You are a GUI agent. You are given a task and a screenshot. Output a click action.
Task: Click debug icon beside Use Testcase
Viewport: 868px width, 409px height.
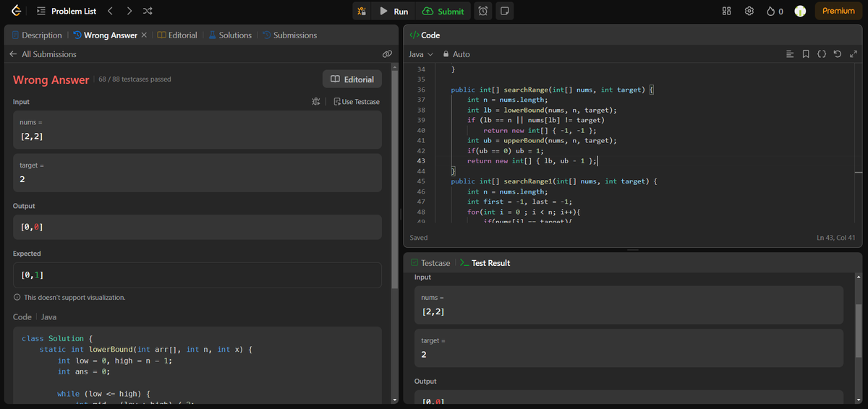[x=316, y=102]
